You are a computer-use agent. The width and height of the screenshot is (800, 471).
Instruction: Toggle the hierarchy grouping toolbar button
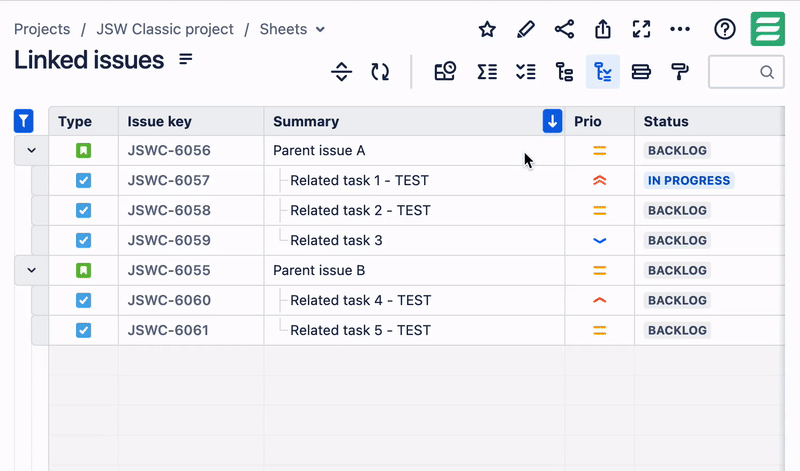pos(603,72)
